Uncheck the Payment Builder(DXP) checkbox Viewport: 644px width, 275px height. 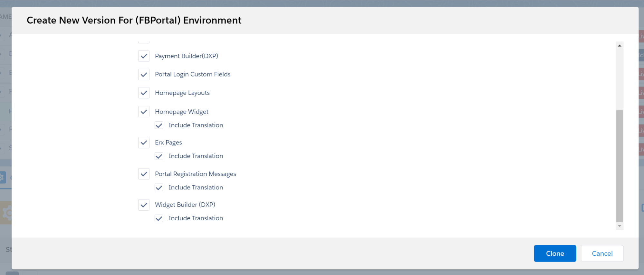point(144,56)
